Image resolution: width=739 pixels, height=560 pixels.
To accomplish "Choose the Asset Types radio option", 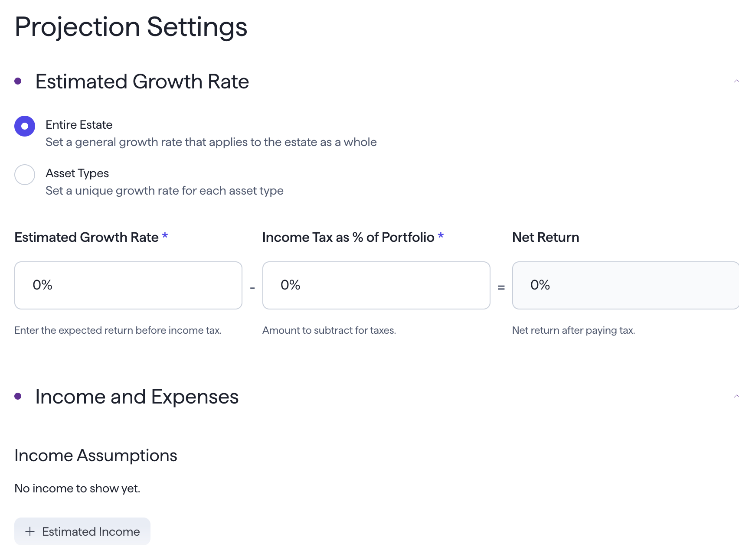I will (25, 175).
